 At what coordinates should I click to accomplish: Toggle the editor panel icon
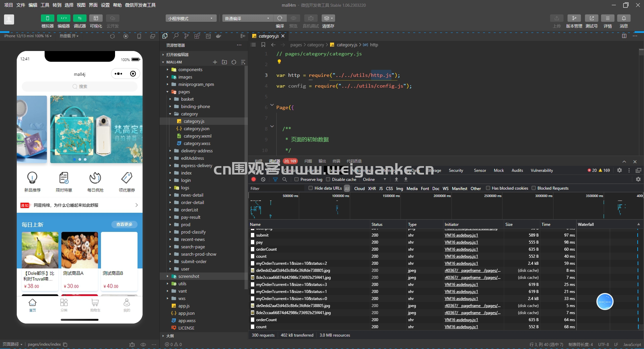pyautogui.click(x=64, y=18)
